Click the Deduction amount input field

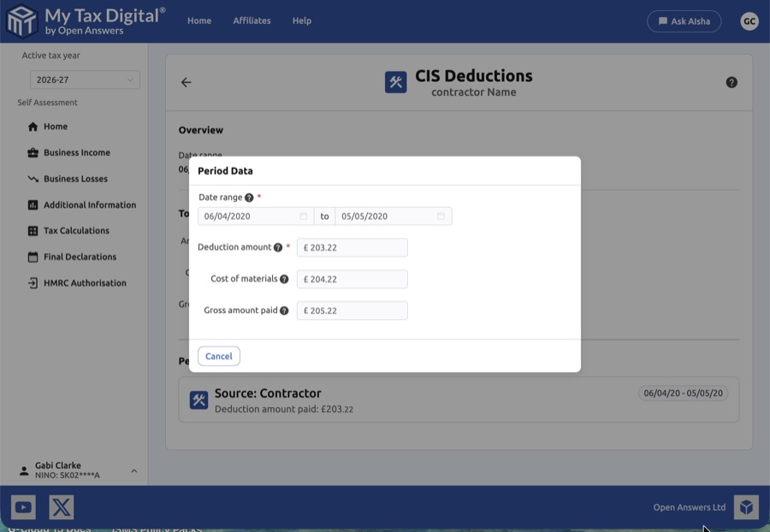click(x=352, y=248)
